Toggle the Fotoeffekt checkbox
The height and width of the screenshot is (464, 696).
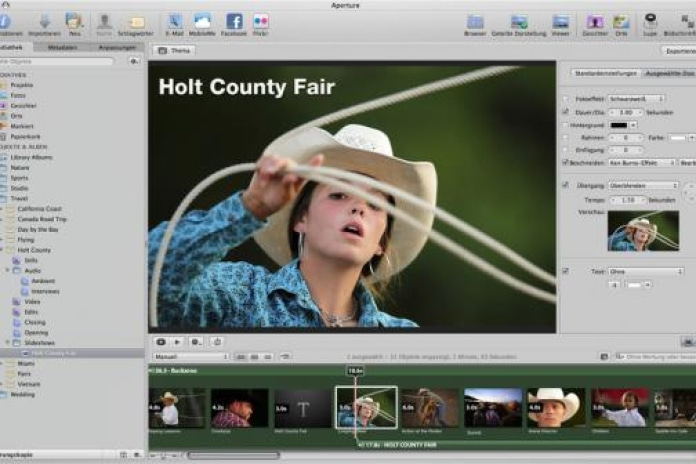(566, 99)
